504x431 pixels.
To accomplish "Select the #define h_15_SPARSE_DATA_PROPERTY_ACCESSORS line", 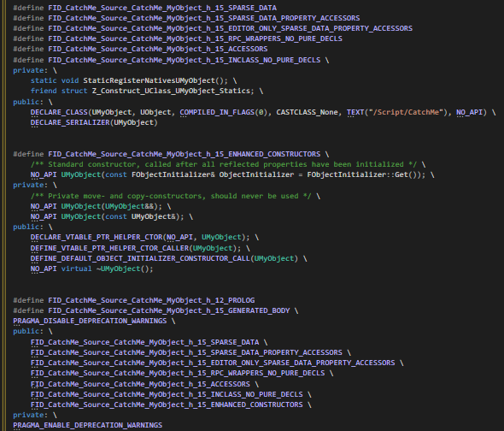I will (186, 18).
